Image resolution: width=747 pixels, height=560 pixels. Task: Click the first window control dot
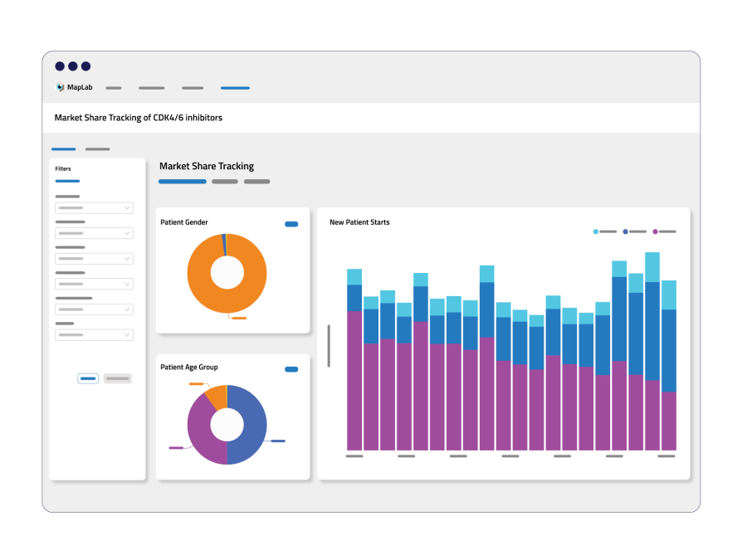60,66
